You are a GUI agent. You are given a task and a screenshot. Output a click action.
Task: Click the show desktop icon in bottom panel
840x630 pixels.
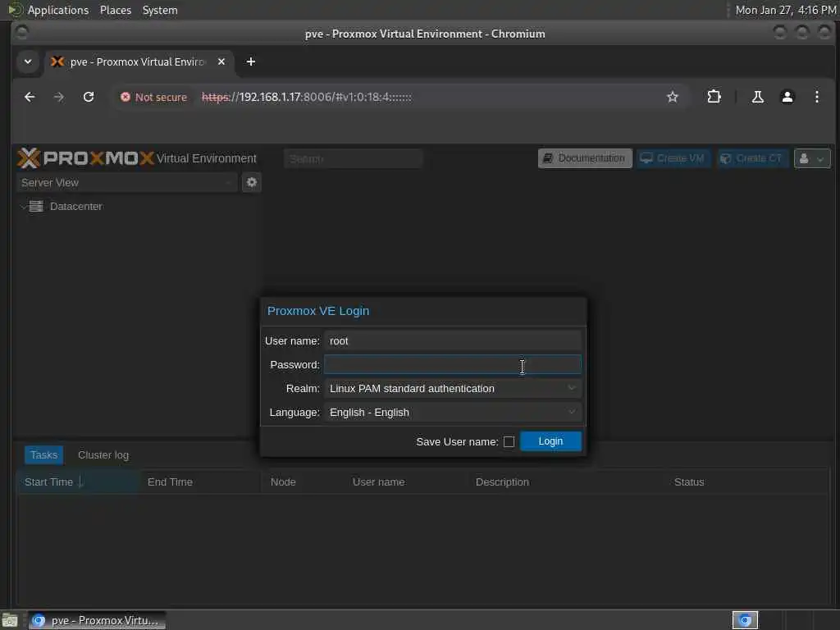tap(9, 620)
